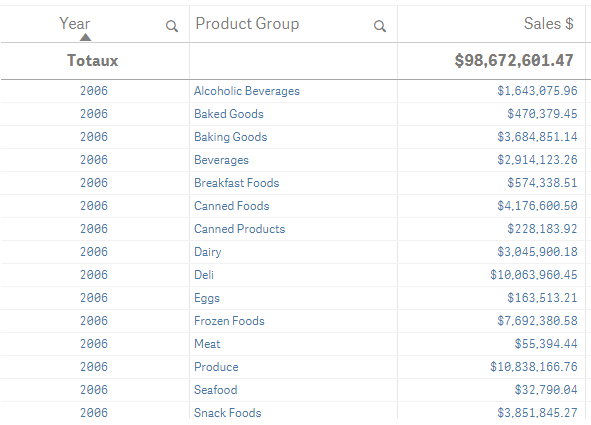Click the sales value $3,045,900.18
The image size is (591, 425).
point(537,252)
